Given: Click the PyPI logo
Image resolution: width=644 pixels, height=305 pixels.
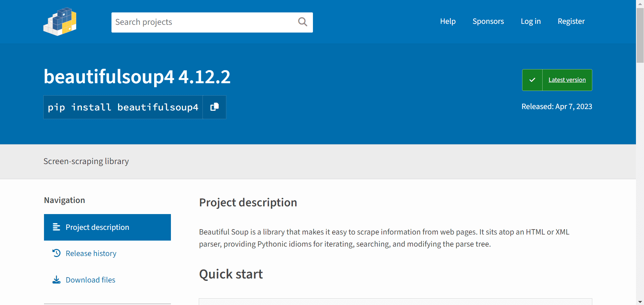Looking at the screenshot, I should point(60,21).
